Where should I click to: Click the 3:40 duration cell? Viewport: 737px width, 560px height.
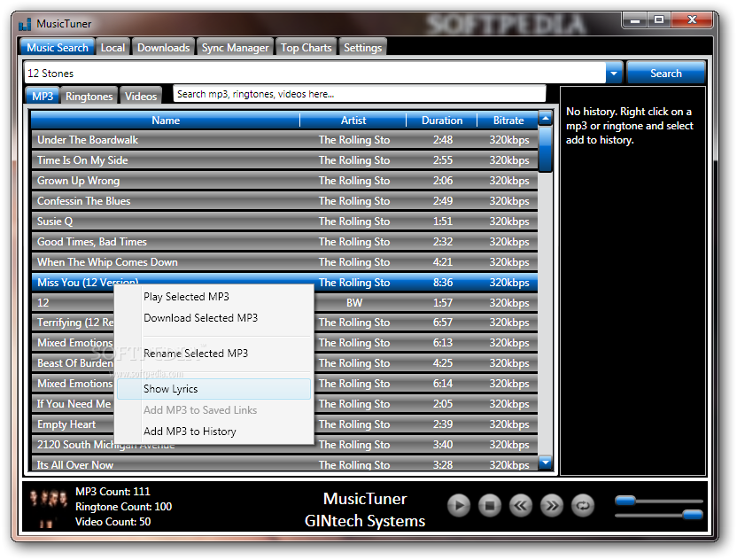pyautogui.click(x=443, y=445)
